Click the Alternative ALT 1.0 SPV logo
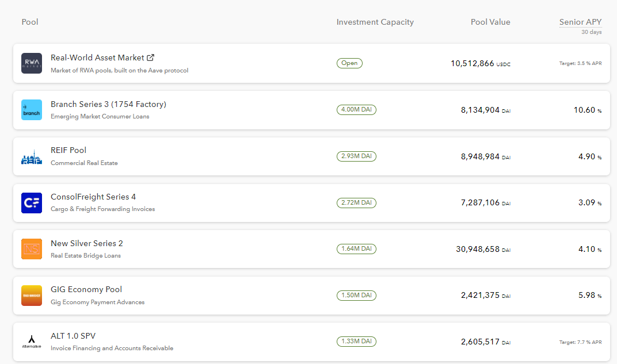The height and width of the screenshot is (364, 617). [x=32, y=342]
